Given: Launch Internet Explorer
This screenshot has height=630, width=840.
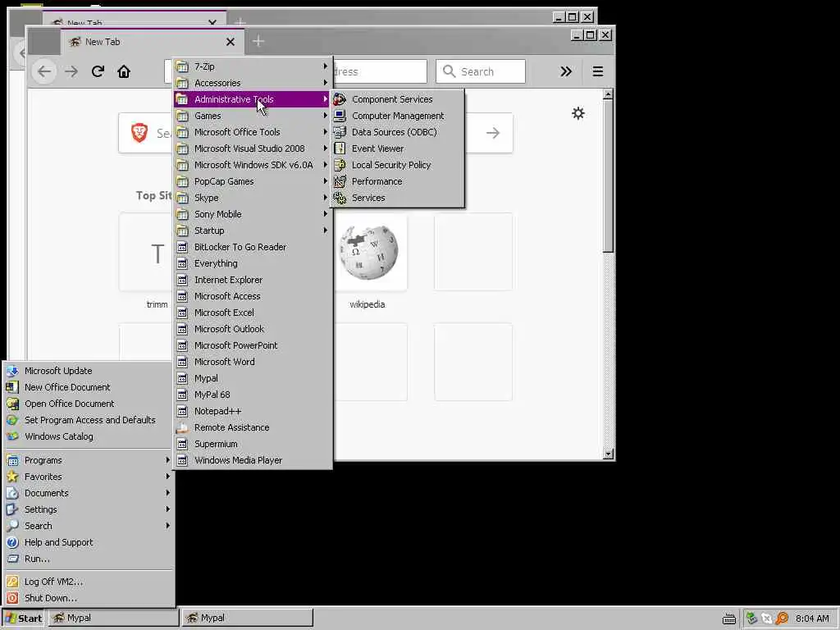Looking at the screenshot, I should click(253, 280).
